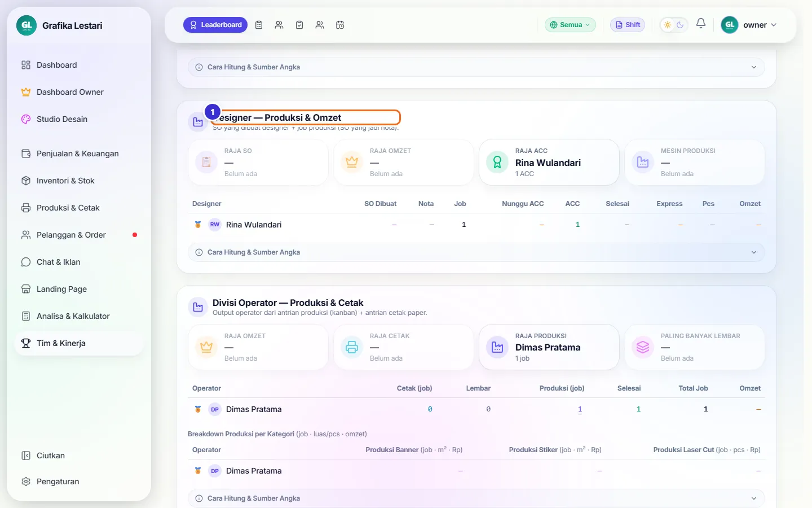This screenshot has width=812, height=508.
Task: Click the palette icon for Studio Desain
Action: point(26,119)
